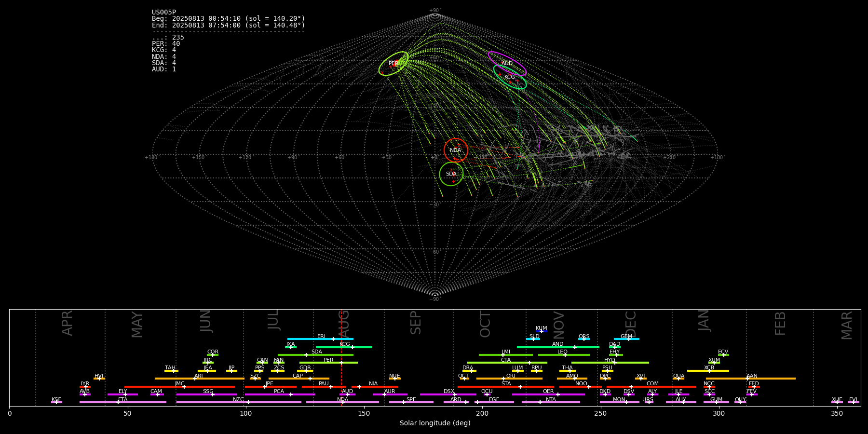Click the station ID text US005P
868x434 pixels.
click(164, 13)
